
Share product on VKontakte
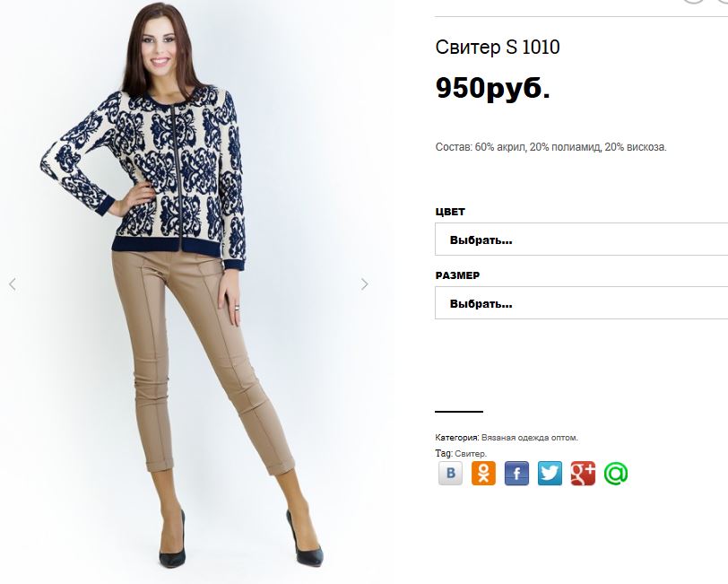click(x=450, y=474)
